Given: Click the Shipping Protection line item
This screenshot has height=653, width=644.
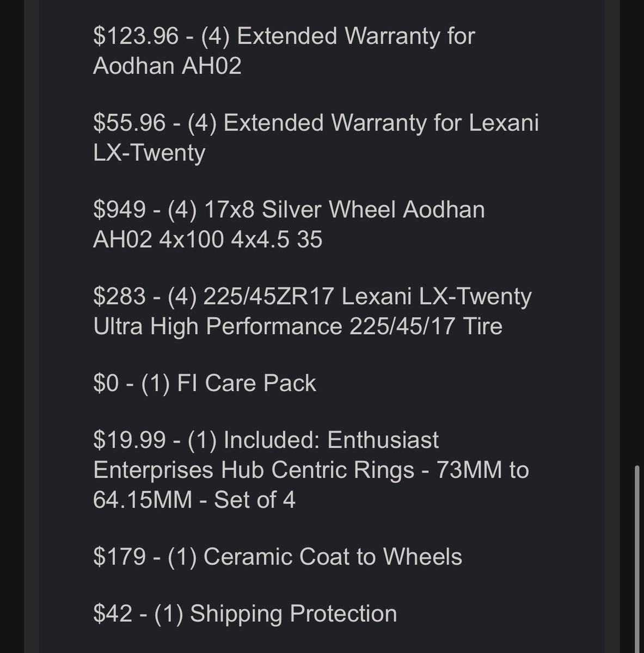Looking at the screenshot, I should [x=245, y=613].
